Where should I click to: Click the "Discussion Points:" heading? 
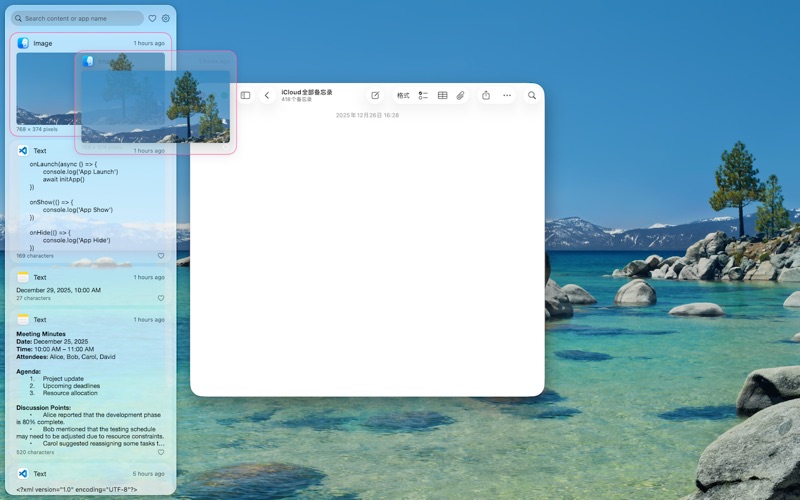(x=43, y=408)
